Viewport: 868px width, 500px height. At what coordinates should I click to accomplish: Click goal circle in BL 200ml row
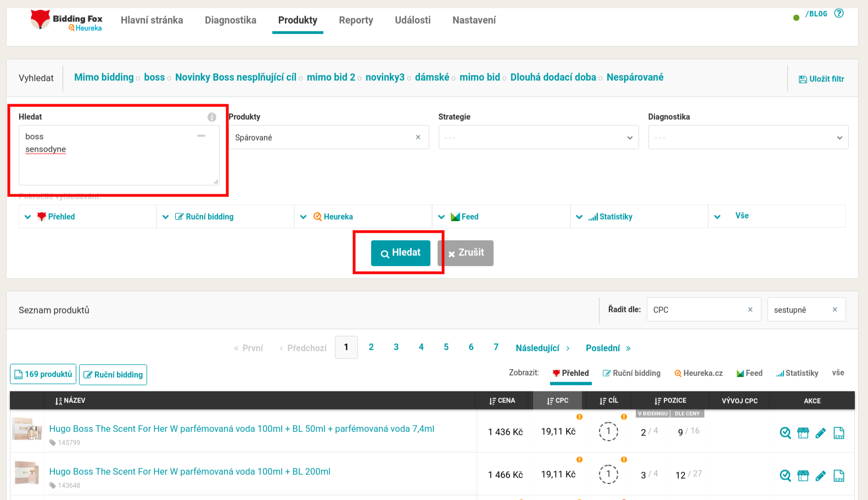608,474
